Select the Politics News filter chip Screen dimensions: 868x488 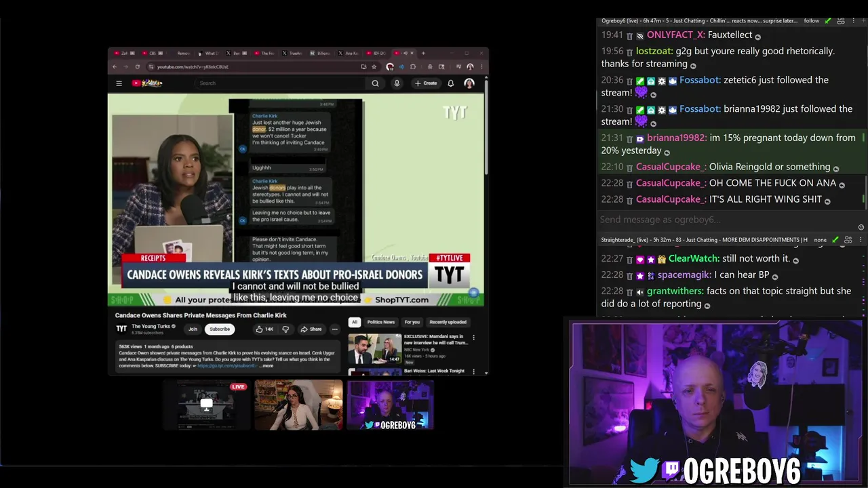pos(380,322)
